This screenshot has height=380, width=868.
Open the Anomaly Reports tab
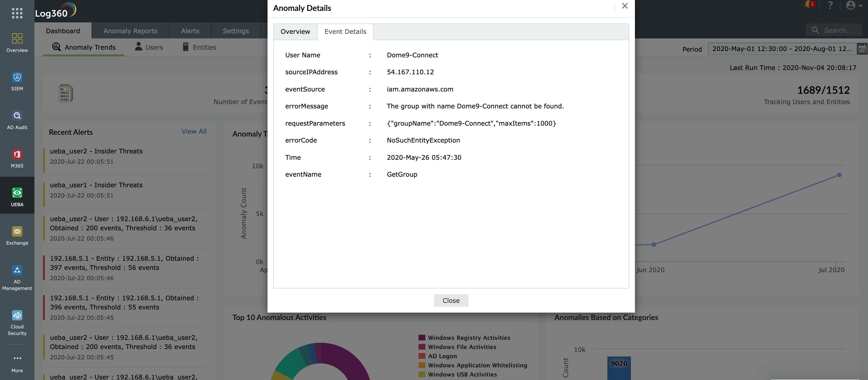pyautogui.click(x=130, y=31)
